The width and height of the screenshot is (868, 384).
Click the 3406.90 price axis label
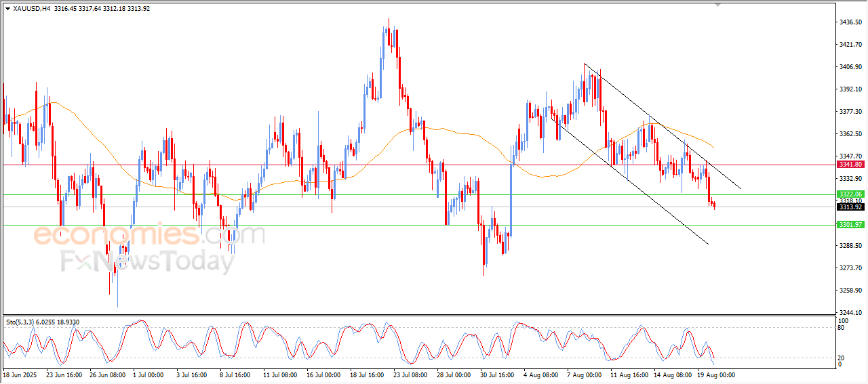(850, 67)
